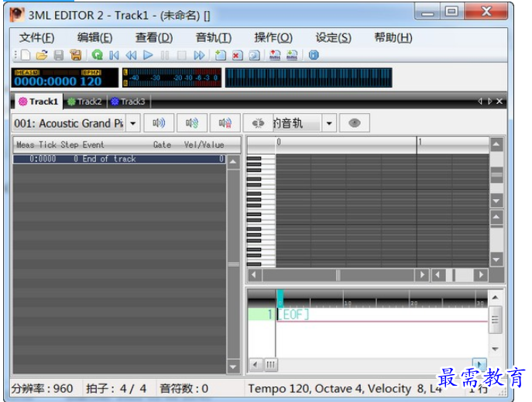Open the Acoustic Grand Piano instrument dropdown
The width and height of the screenshot is (532, 402).
[133, 123]
